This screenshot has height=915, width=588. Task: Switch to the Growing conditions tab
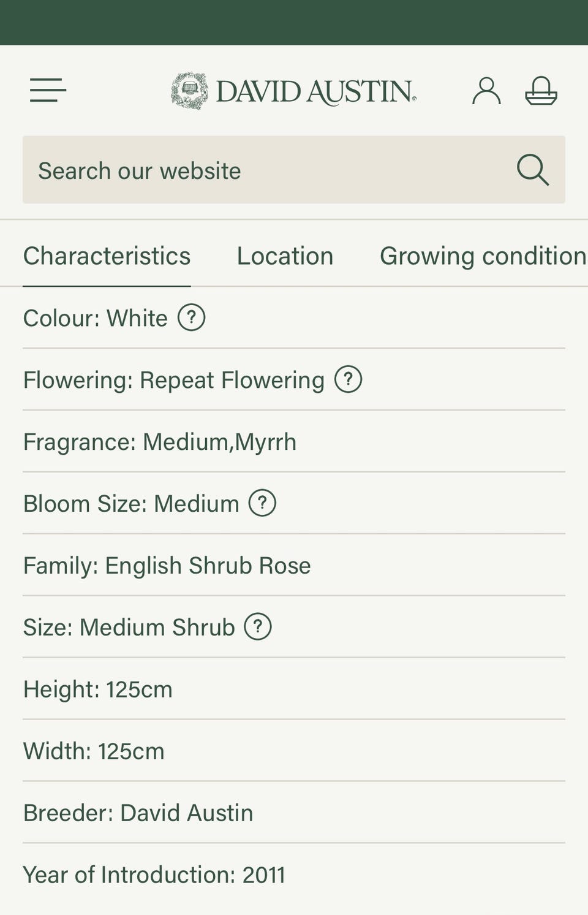coord(483,256)
